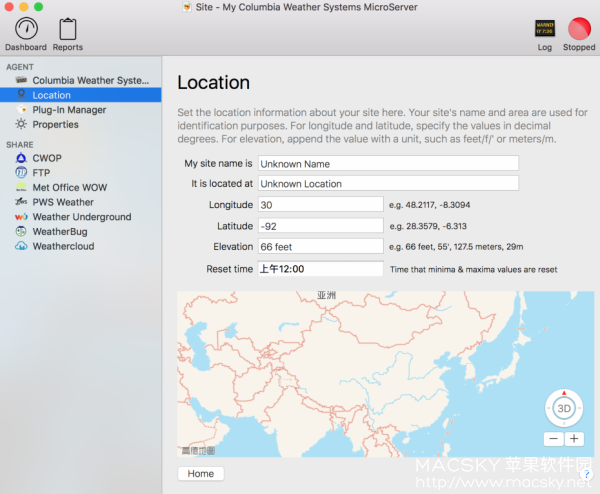Click the PWS Weather icon

(21, 202)
